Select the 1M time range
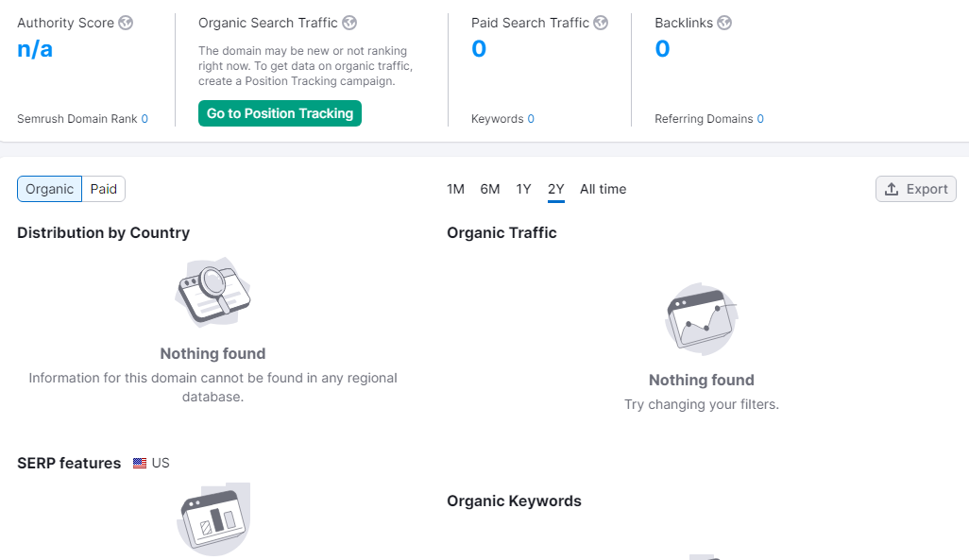The width and height of the screenshot is (969, 560). 455,189
